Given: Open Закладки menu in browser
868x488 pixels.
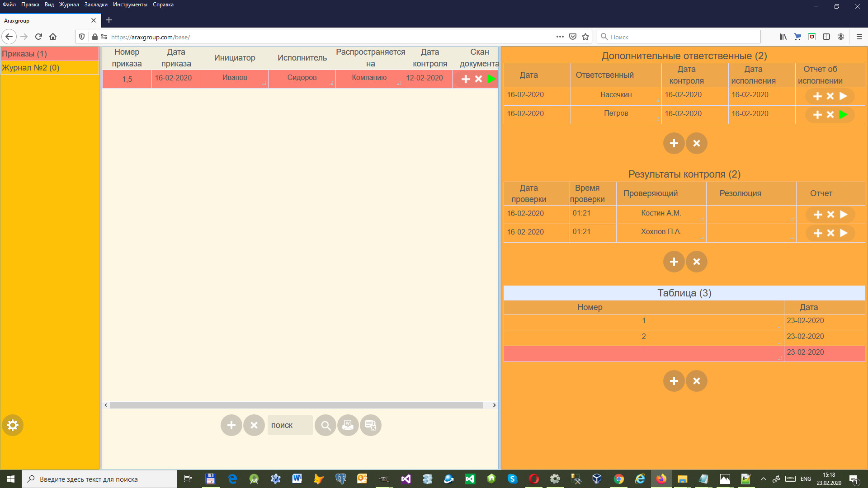Looking at the screenshot, I should pos(96,5).
